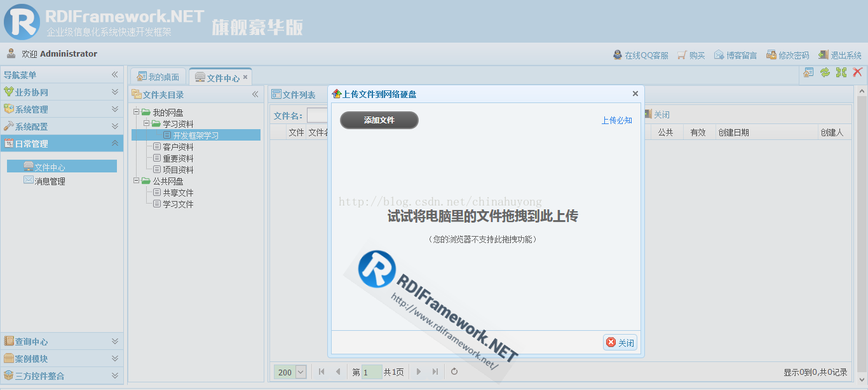Select the 学习资料 folder under 我的网盘

(178, 123)
